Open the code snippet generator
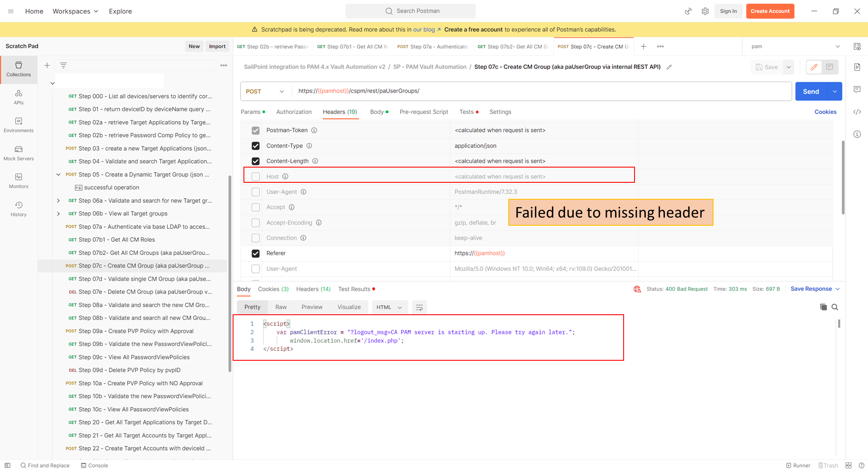This screenshot has height=471, width=868. (x=857, y=112)
